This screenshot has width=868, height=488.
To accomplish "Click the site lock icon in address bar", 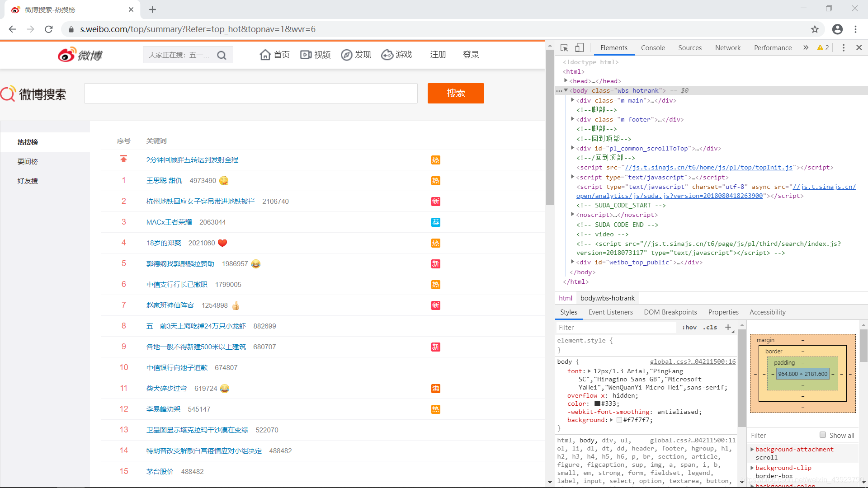I will 71,29.
